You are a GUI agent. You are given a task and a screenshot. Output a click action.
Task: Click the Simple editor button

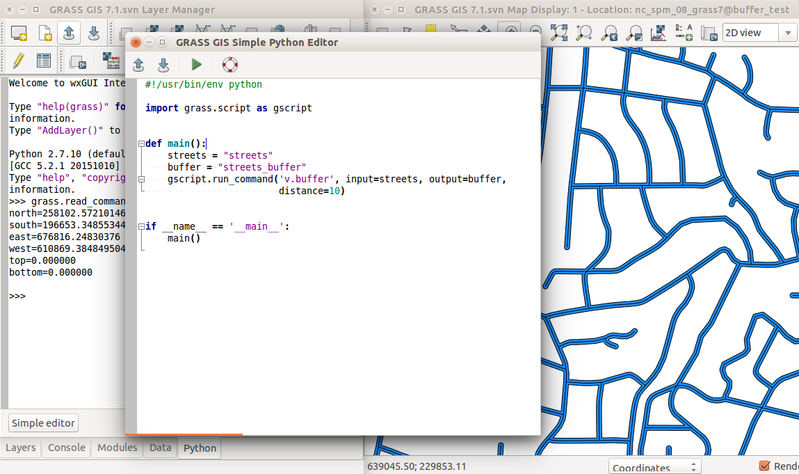point(43,423)
